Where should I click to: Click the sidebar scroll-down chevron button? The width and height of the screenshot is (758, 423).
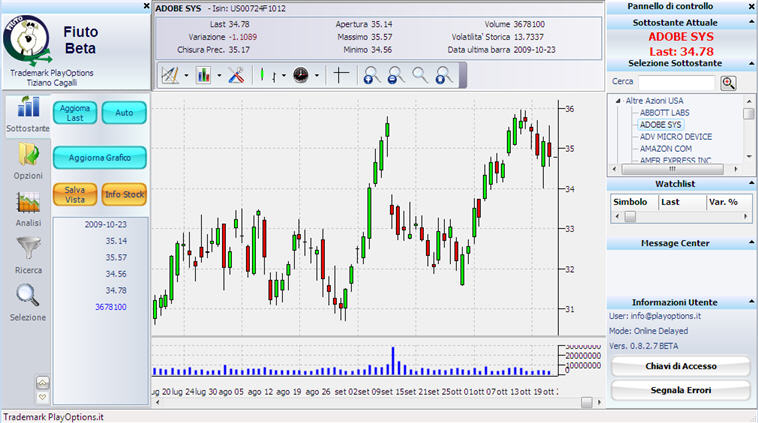coord(43,397)
